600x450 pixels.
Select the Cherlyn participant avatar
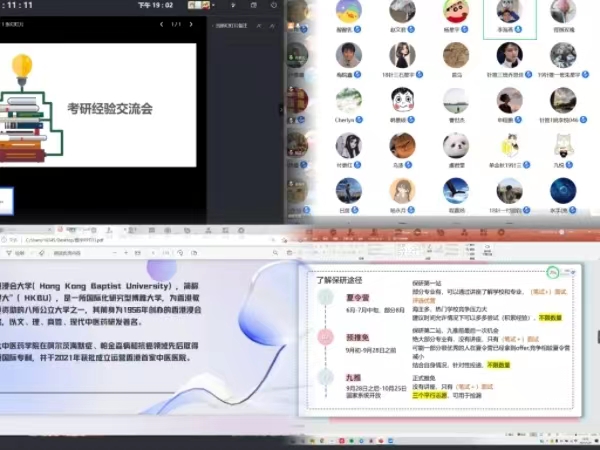coord(346,100)
